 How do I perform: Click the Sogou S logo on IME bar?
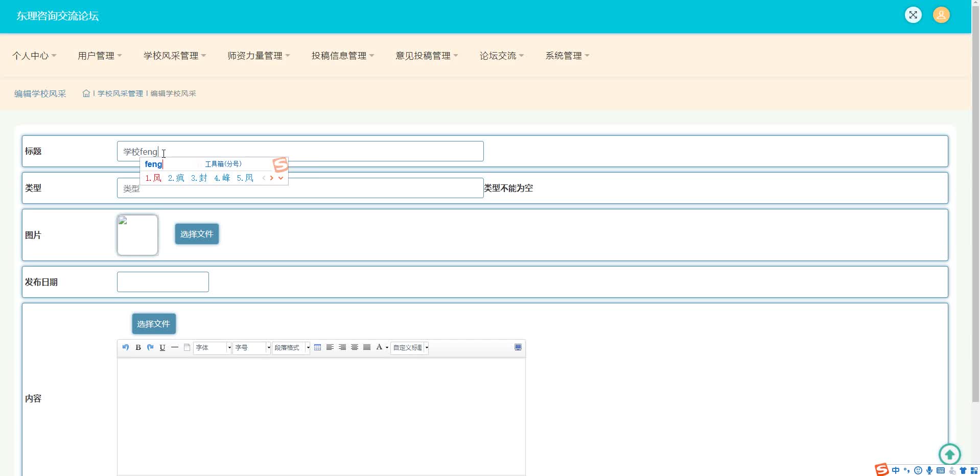pos(882,470)
